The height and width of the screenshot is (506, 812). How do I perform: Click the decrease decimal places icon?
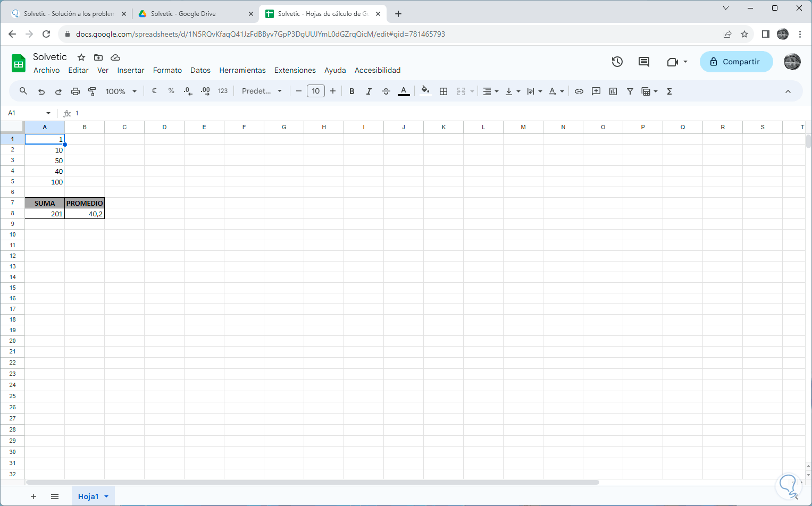pos(188,91)
